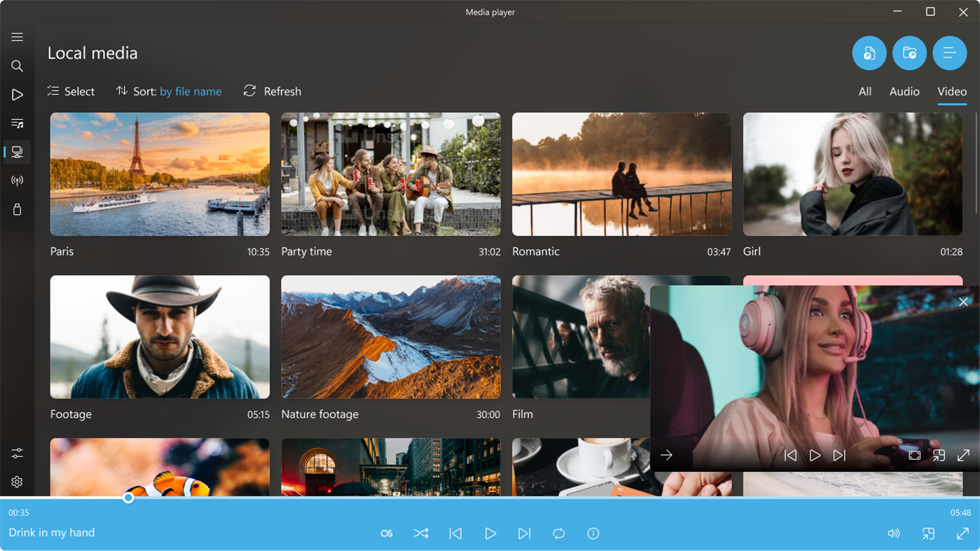Play the video from the mini player
The image size is (980, 551).
pos(815,455)
